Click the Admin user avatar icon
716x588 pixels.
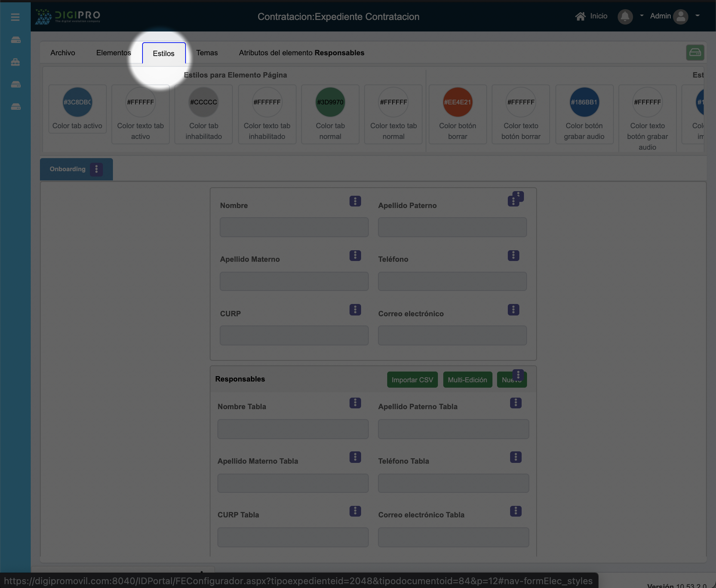pos(681,17)
